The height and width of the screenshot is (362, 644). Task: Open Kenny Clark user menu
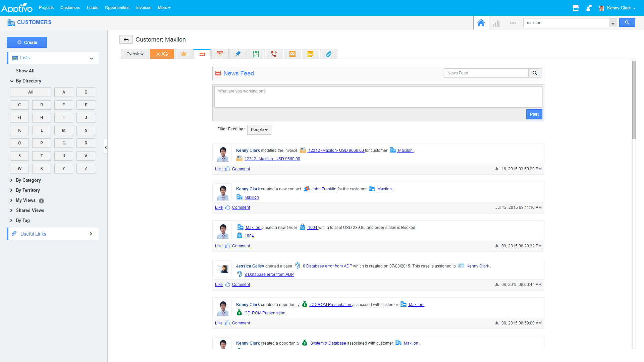(x=617, y=8)
